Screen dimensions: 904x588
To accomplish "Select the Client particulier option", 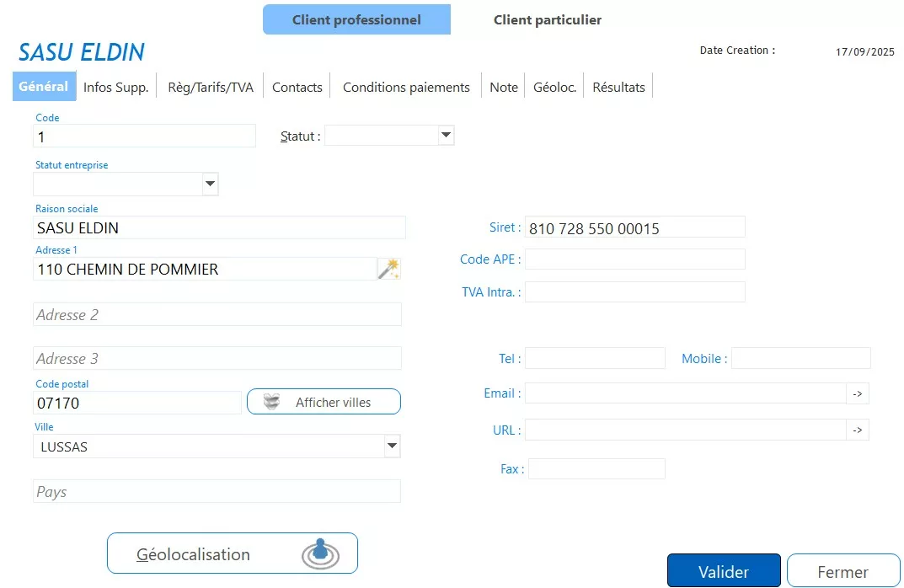I will (547, 19).
